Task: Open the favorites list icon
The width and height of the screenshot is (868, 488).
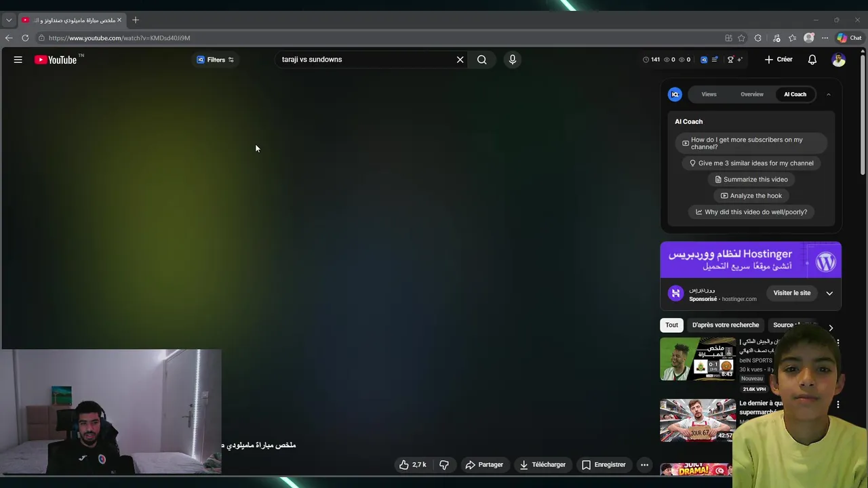Action: pos(793,38)
